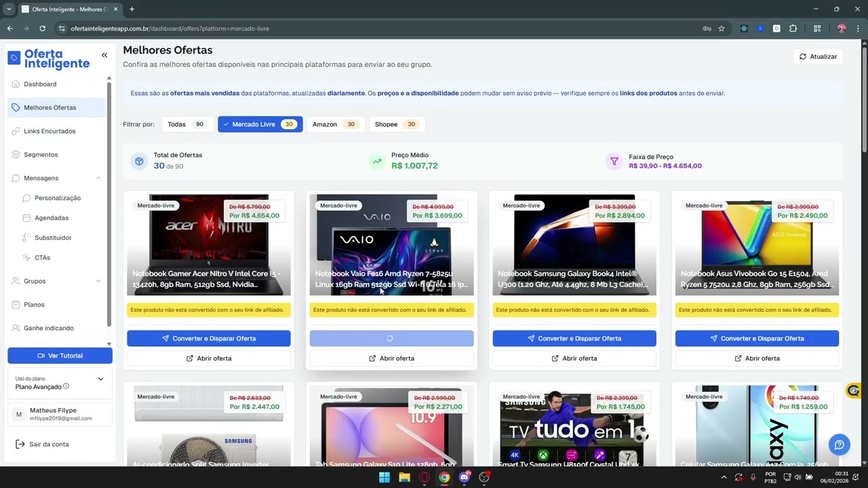
Task: Open Chrome from the taskbar
Action: 444,477
